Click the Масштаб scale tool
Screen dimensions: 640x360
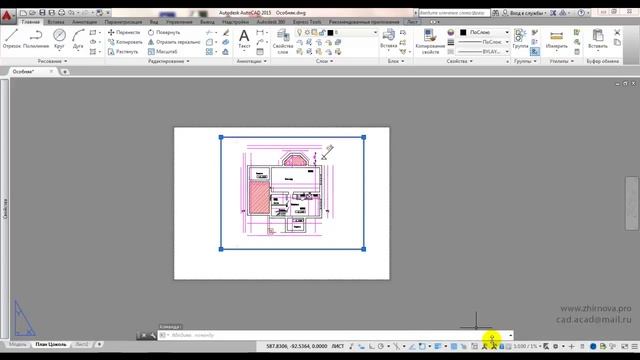162,52
